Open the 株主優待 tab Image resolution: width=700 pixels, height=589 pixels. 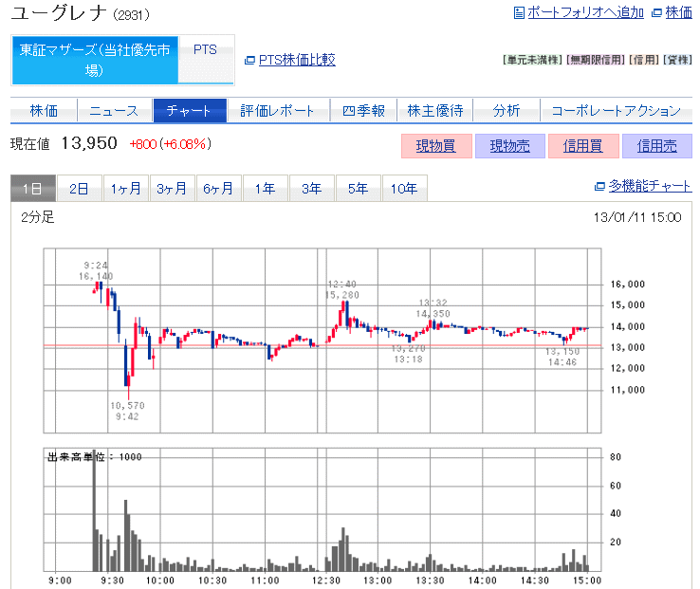pos(434,111)
